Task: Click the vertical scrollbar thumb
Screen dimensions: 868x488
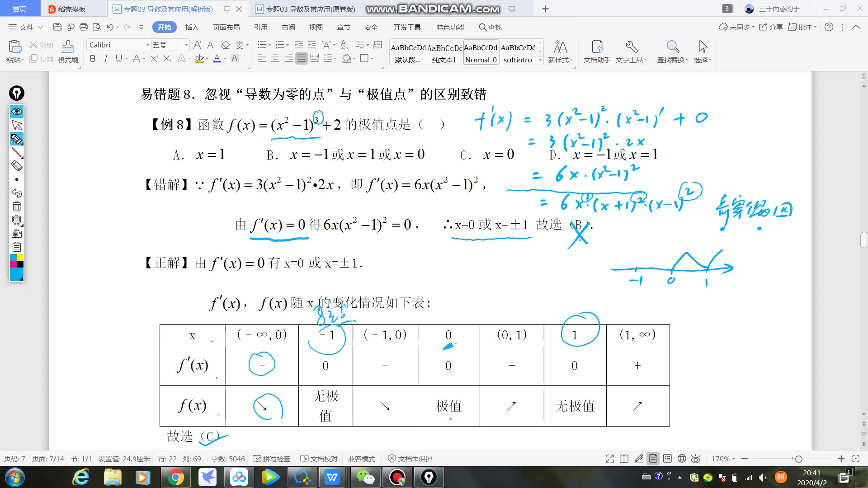Action: pos(863,239)
